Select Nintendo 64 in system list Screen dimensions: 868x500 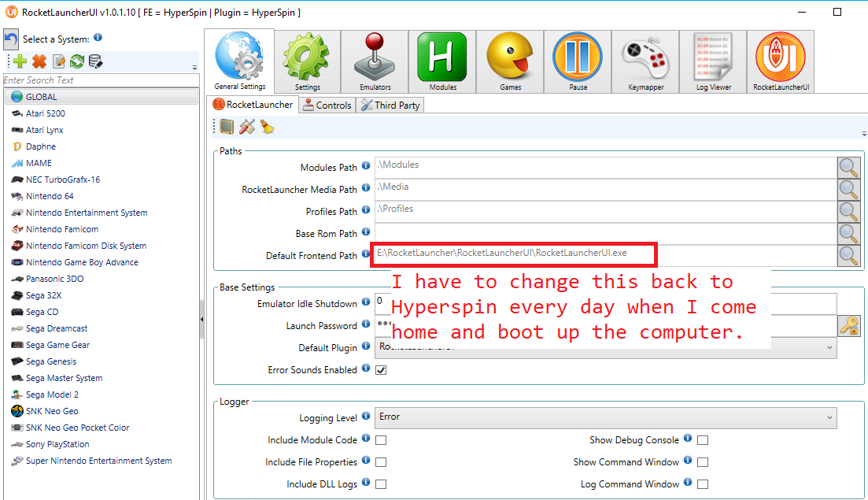click(50, 196)
